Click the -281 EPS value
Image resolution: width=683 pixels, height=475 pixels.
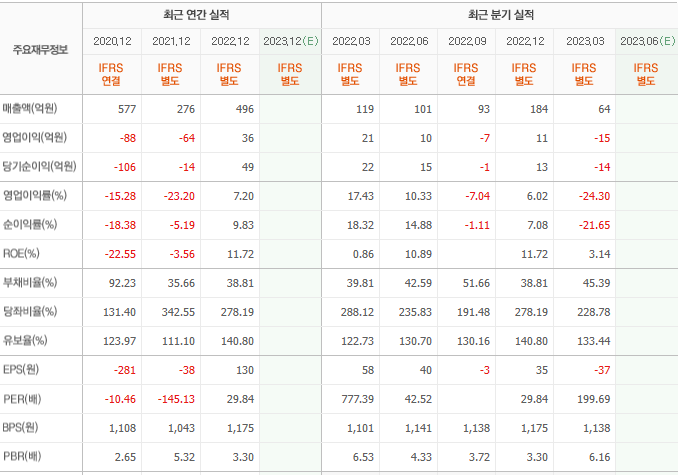click(125, 370)
